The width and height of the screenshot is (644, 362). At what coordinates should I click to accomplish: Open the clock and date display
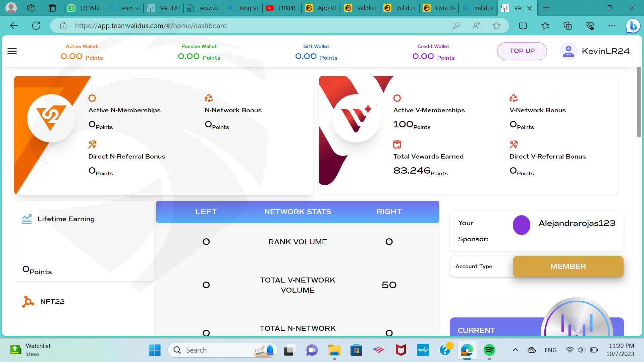[x=621, y=350]
